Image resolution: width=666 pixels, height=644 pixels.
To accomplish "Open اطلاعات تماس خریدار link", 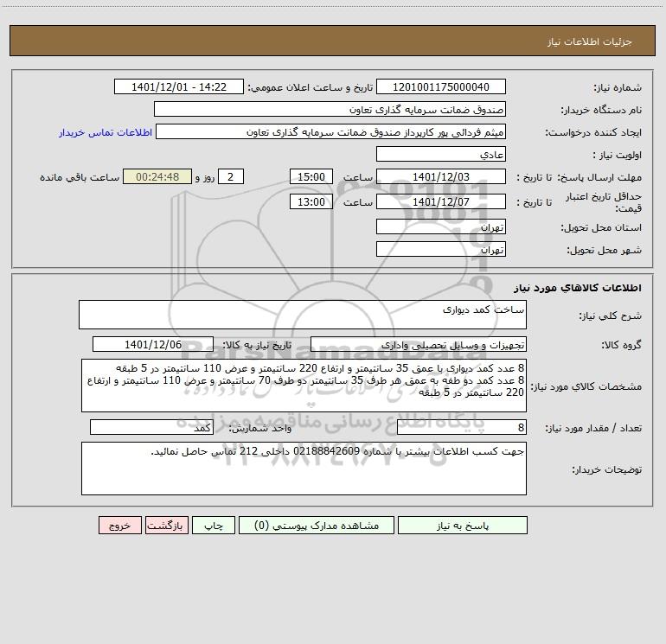I will (106, 132).
